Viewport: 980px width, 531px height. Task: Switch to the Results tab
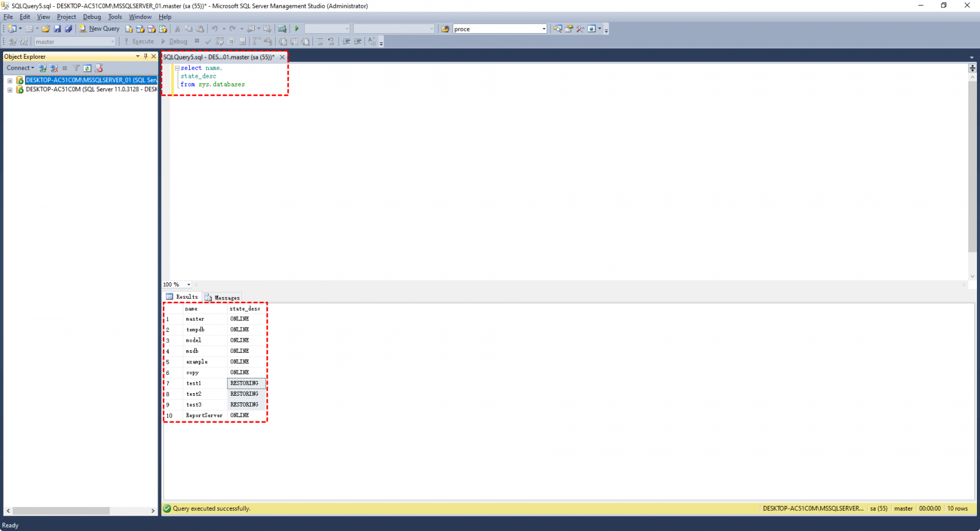[183, 297]
